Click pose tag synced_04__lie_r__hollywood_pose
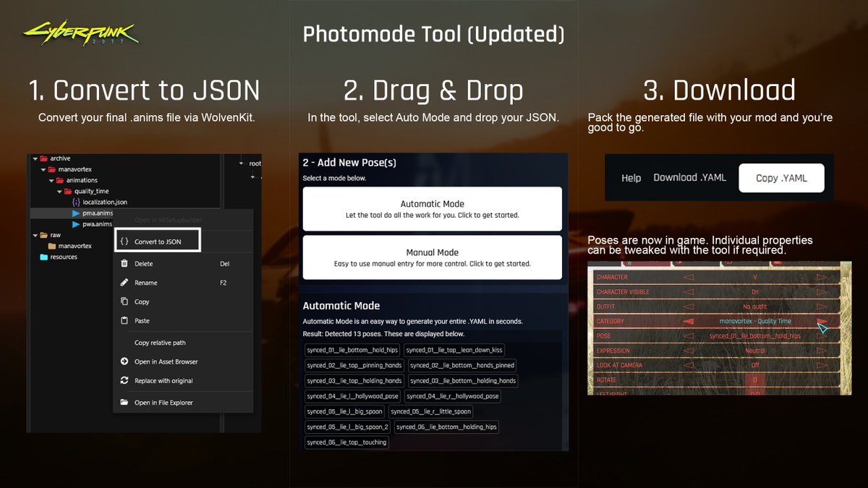 point(452,396)
